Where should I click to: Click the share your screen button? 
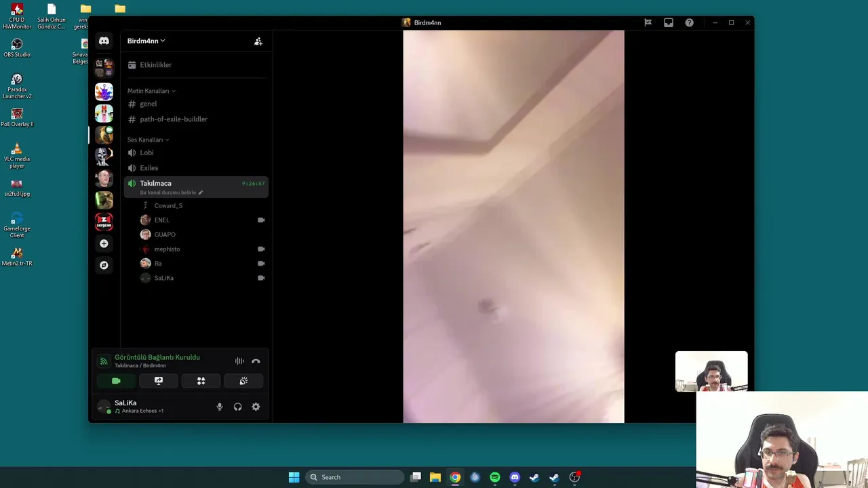pos(159,381)
